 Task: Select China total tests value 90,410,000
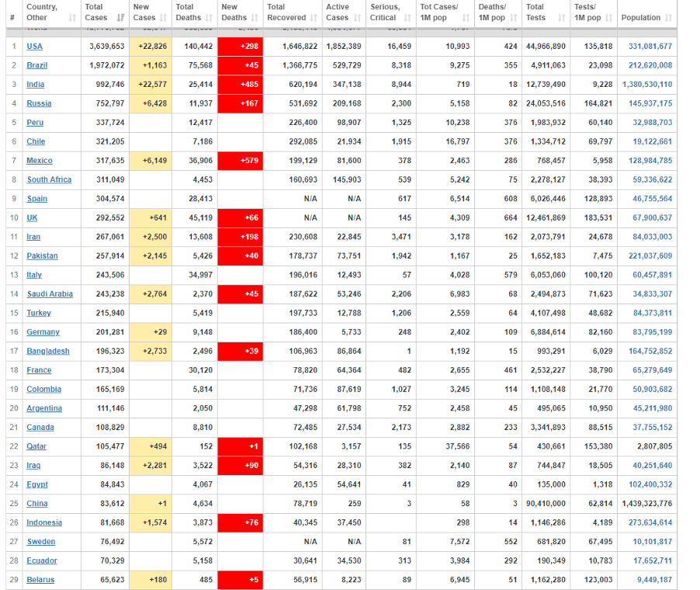click(x=546, y=504)
